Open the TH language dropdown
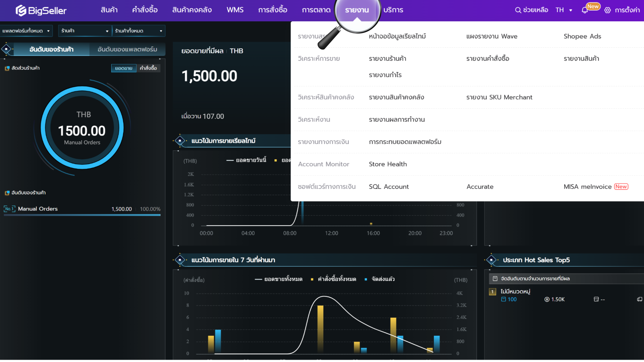Viewport: 644px width, 362px height. [564, 10]
